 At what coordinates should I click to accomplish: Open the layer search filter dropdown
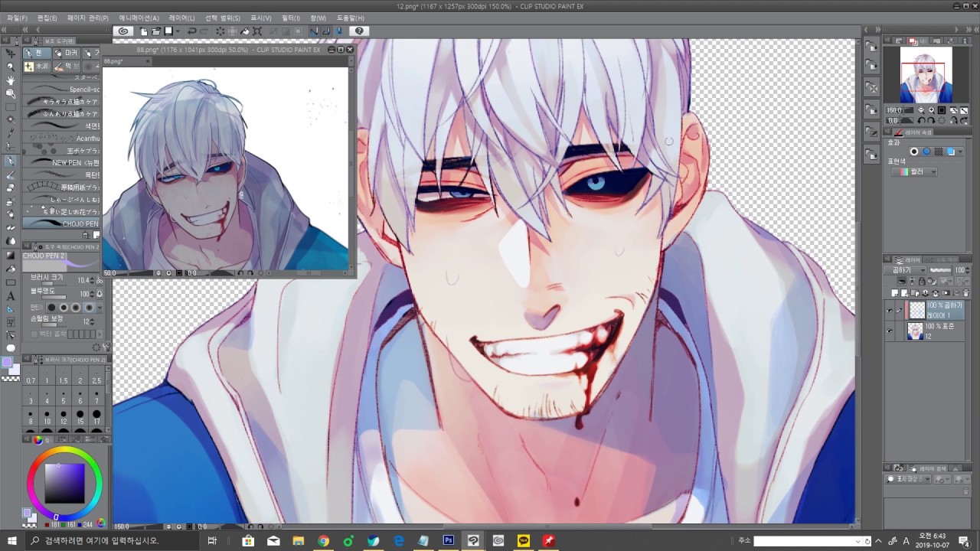coord(909,479)
